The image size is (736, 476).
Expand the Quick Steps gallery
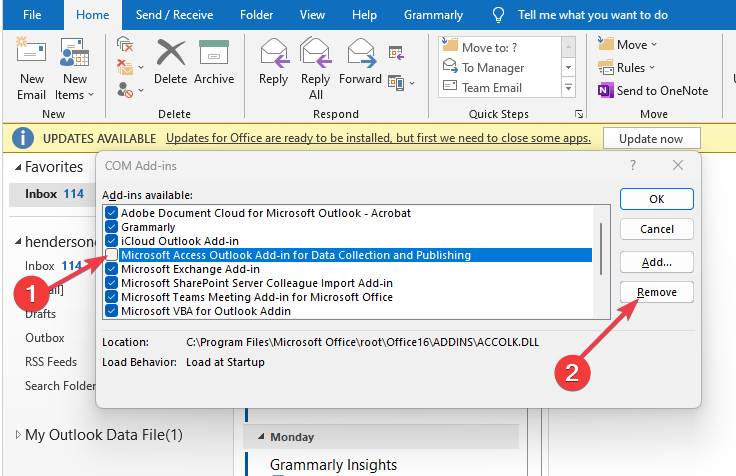pyautogui.click(x=568, y=88)
